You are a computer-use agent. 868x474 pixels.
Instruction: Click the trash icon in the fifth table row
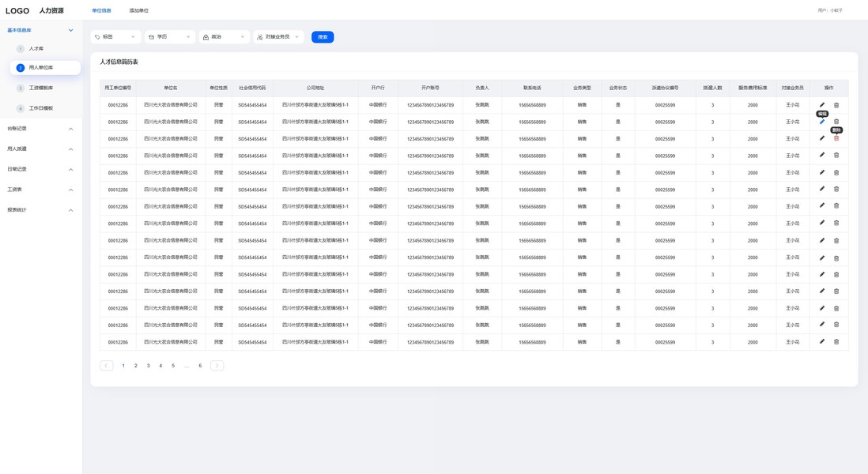point(836,172)
